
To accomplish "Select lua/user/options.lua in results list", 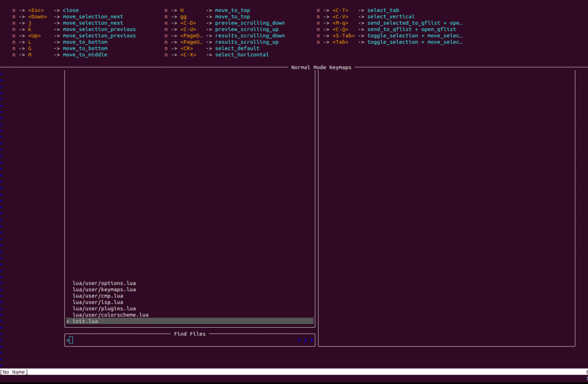I will (x=104, y=283).
